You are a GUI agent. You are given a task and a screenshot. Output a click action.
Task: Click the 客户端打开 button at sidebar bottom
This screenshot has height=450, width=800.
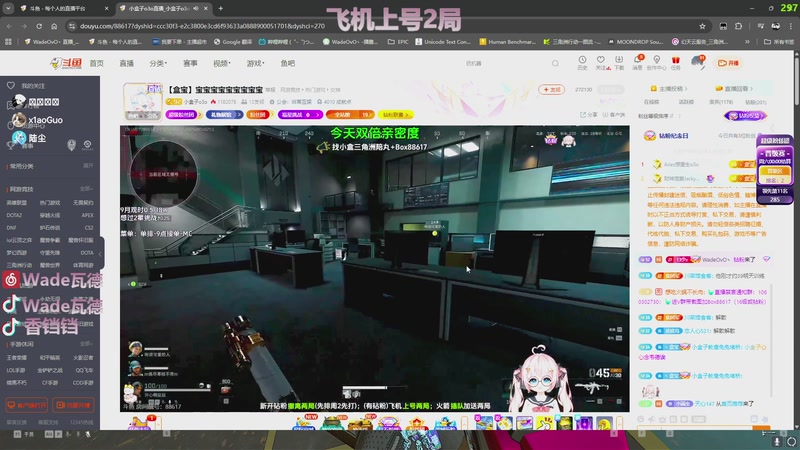(x=27, y=405)
